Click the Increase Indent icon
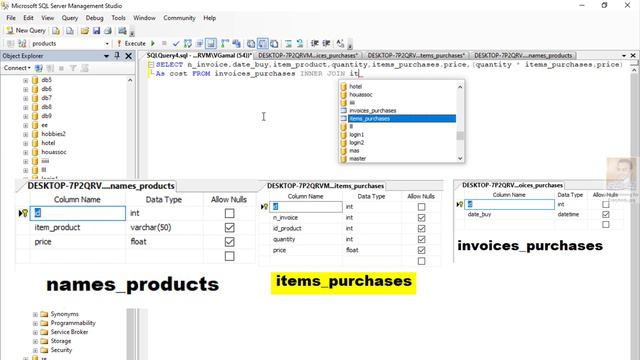This screenshot has width=640, height=360. pyautogui.click(x=326, y=43)
